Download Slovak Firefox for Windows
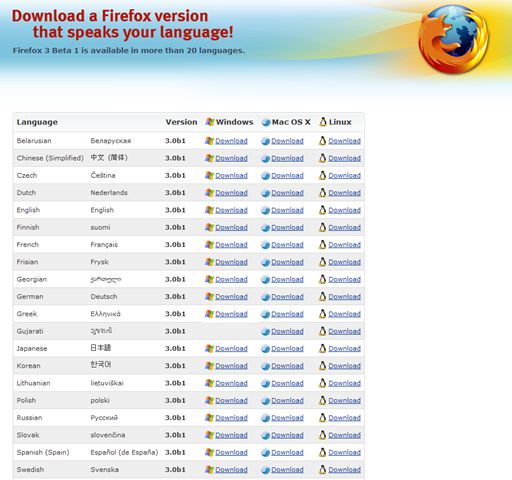 [x=231, y=436]
